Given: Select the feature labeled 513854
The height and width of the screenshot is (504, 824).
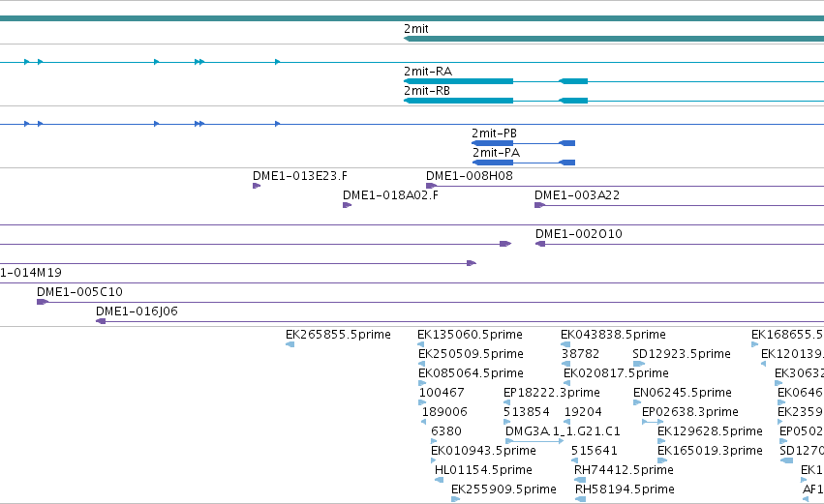Looking at the screenshot, I should coord(527,412).
